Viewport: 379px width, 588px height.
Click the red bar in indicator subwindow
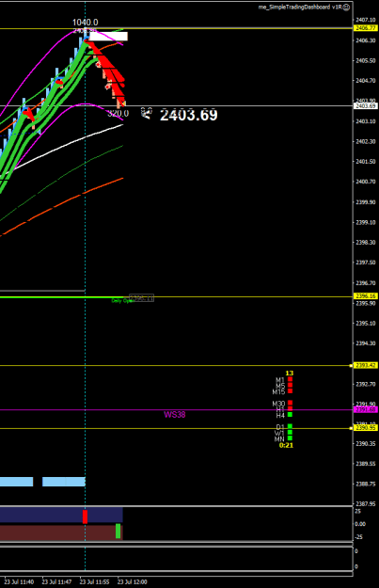85,516
